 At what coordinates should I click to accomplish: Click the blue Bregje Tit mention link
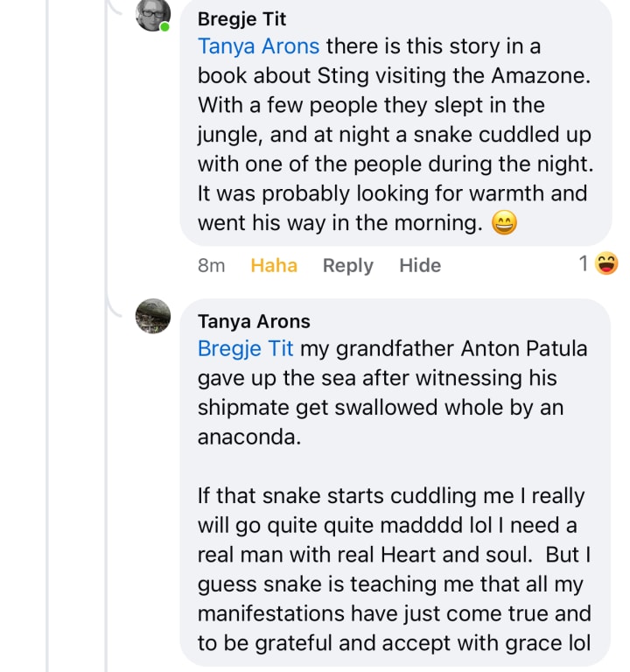click(x=245, y=348)
